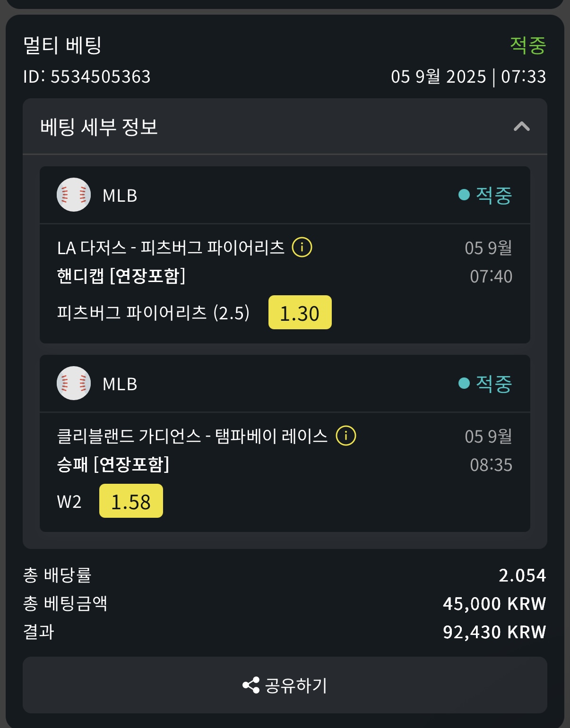The image size is (570, 728).
Task: Select the 1.58 odds badge
Action: click(131, 501)
